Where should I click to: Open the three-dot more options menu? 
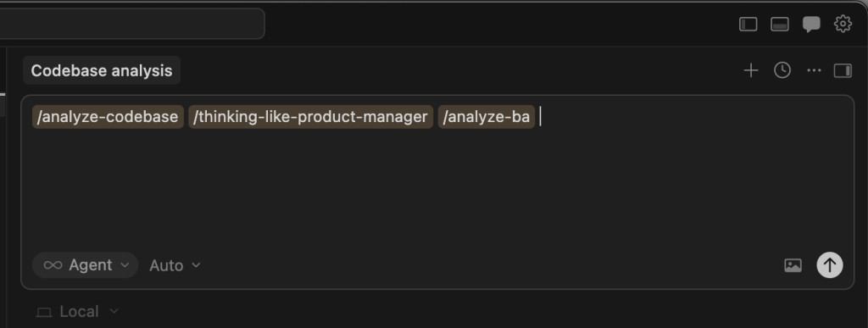(x=814, y=70)
